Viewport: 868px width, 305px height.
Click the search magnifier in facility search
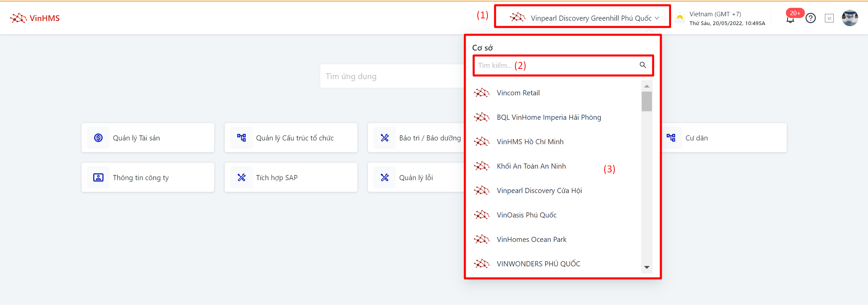(642, 65)
